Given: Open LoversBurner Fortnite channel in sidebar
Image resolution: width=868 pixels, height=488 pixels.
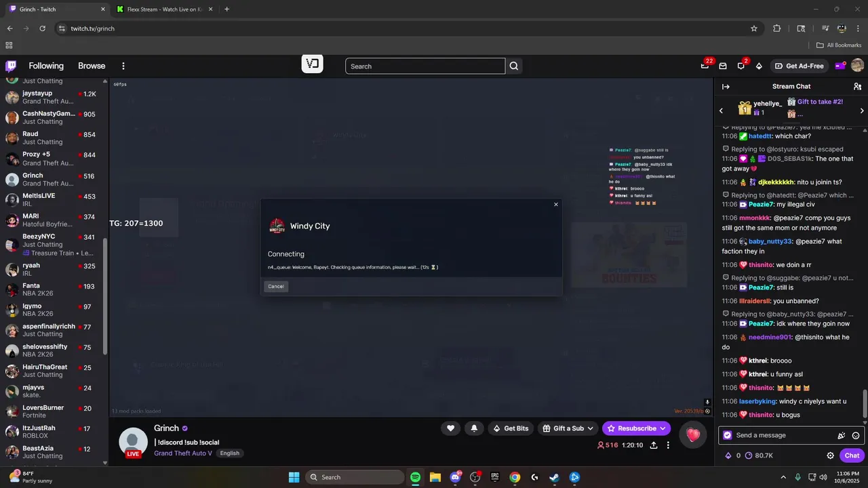Looking at the screenshot, I should click(x=52, y=411).
